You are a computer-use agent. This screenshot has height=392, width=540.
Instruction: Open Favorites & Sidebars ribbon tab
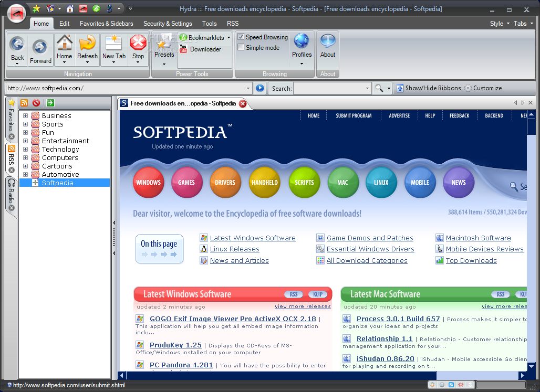tap(107, 24)
